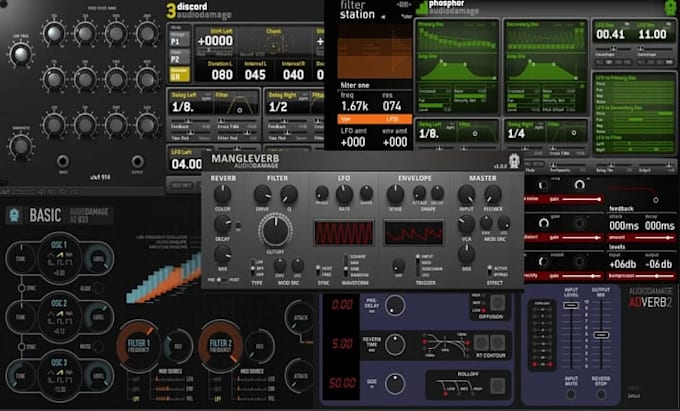Viewport: 680px width, 411px height.
Task: Toggle the Mangleverb EFFECT active/bypass switch
Action: tap(490, 271)
